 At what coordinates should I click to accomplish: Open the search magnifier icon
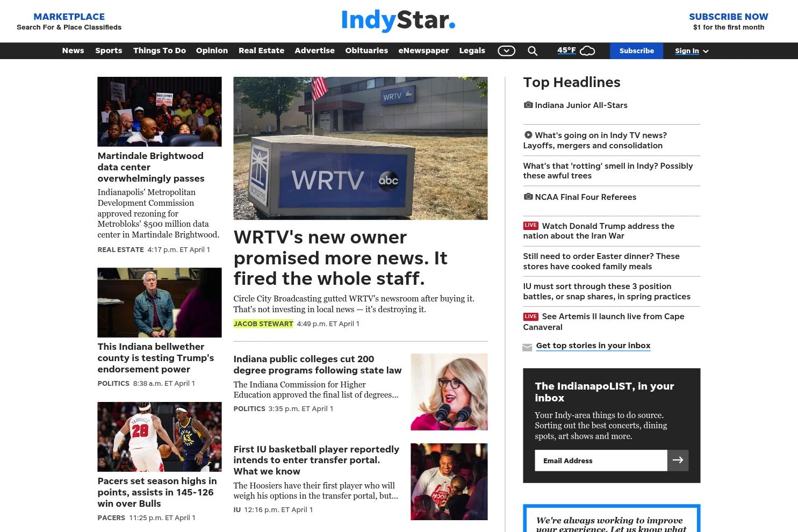pyautogui.click(x=533, y=51)
